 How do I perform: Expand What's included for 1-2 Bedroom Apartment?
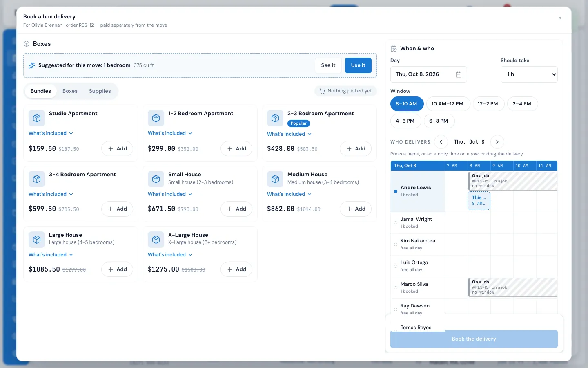tap(170, 133)
